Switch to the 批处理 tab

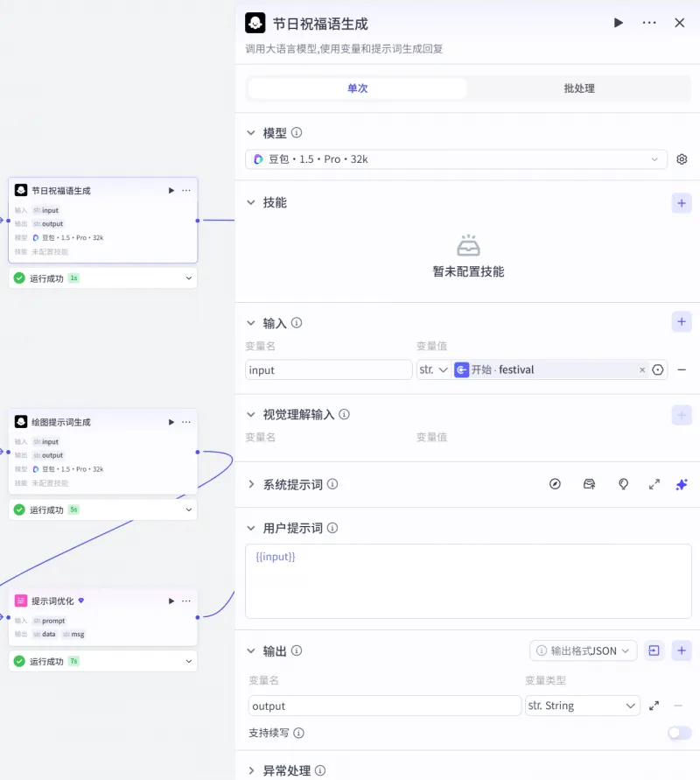tap(578, 88)
